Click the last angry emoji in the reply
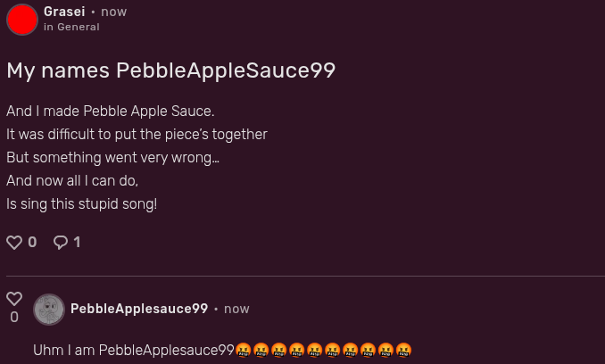Screen dimensions: 605x364 tap(403, 350)
